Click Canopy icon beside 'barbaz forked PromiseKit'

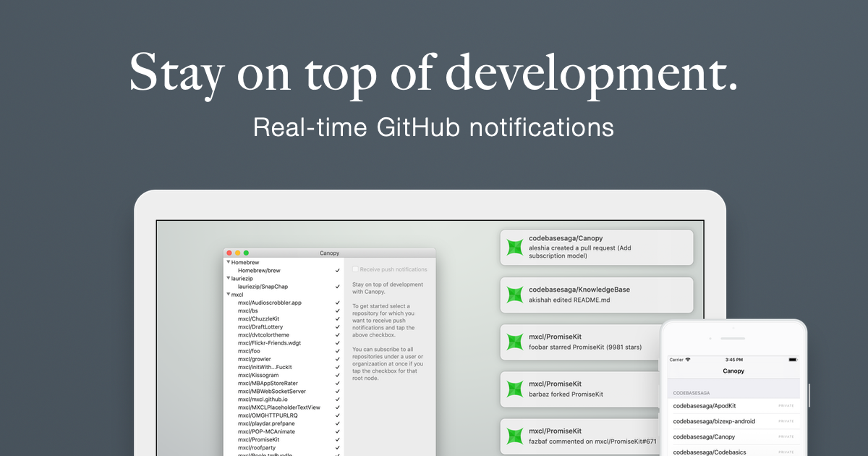pyautogui.click(x=514, y=389)
